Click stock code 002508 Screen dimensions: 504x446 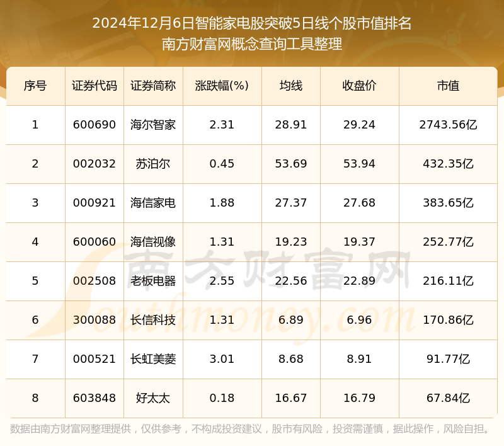coord(94,281)
